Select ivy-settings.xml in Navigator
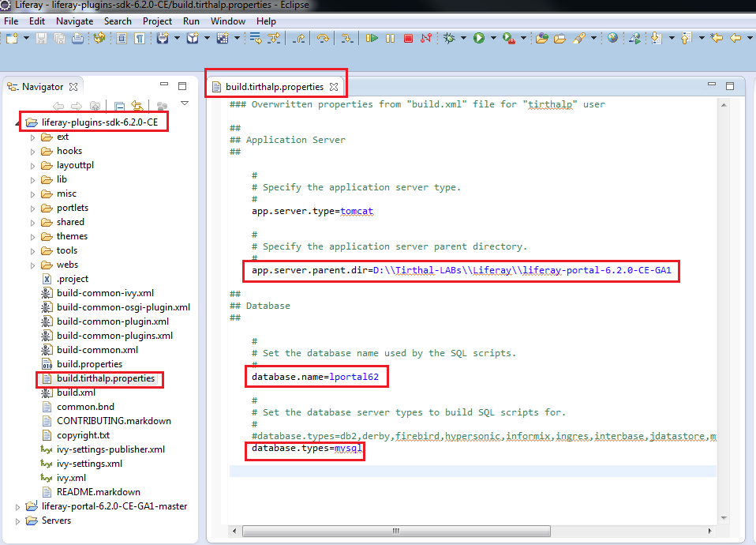756x545 pixels. (x=89, y=464)
